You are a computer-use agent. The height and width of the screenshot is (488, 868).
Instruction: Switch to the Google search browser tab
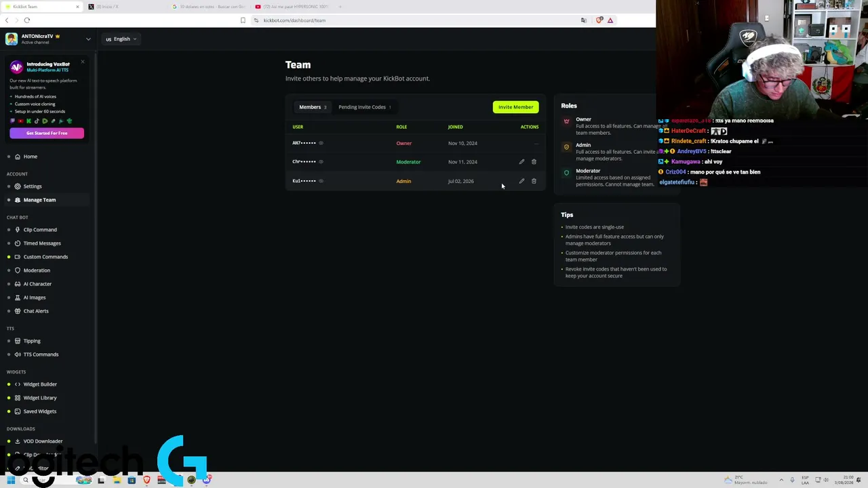click(209, 7)
